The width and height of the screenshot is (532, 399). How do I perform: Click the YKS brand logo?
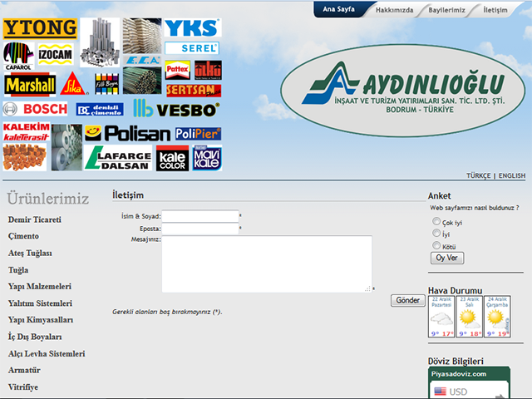coord(192,27)
